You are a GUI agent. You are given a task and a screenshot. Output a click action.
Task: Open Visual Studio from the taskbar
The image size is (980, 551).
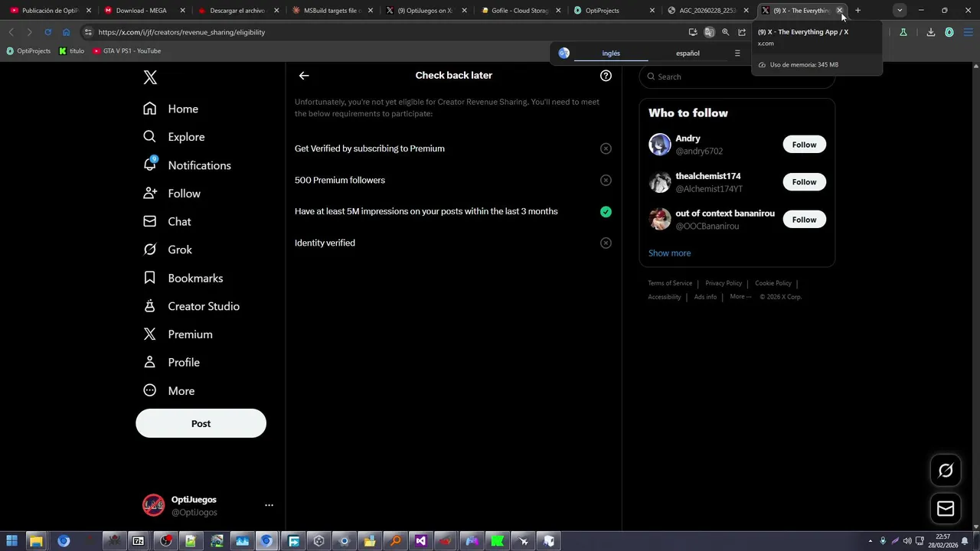pyautogui.click(x=420, y=541)
